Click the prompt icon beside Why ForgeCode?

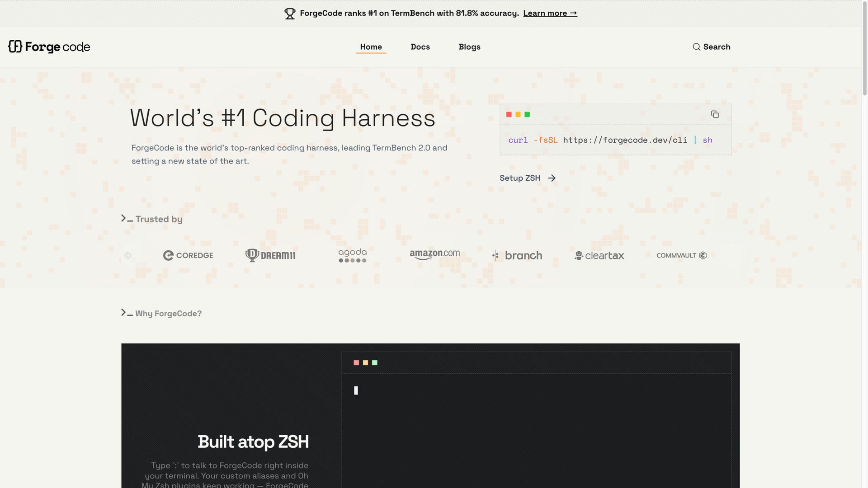pyautogui.click(x=127, y=313)
